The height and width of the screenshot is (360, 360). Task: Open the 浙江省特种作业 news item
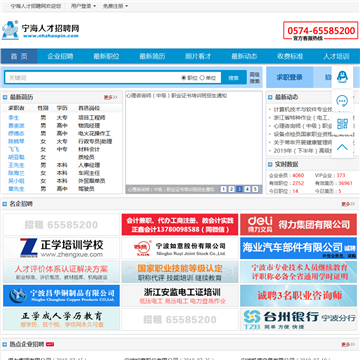302,118
